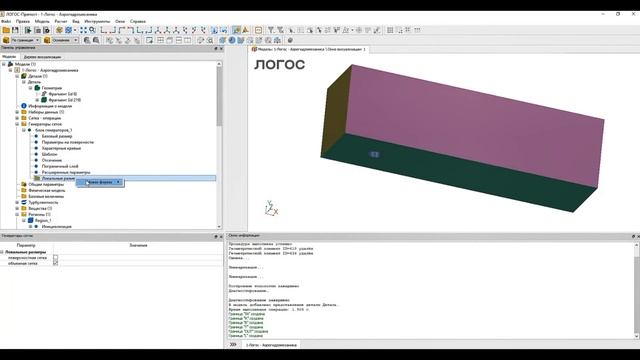Select the Модели tab in control panel

pos(9,57)
